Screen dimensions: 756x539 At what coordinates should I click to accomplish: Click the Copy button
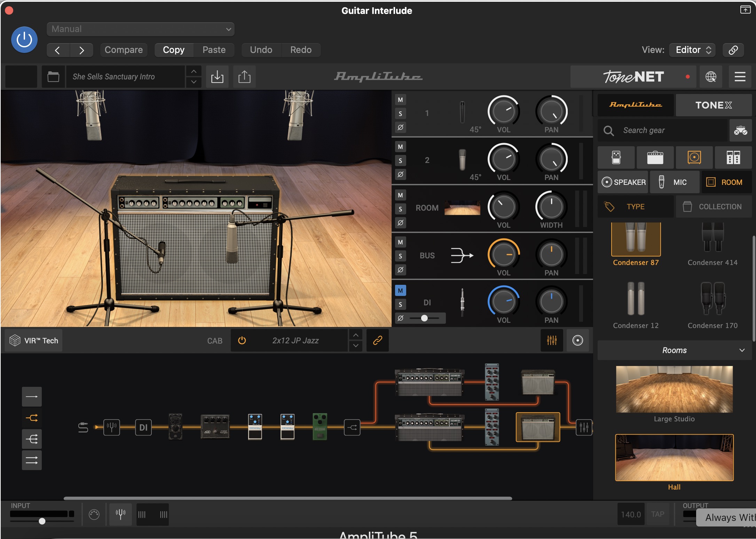point(174,50)
